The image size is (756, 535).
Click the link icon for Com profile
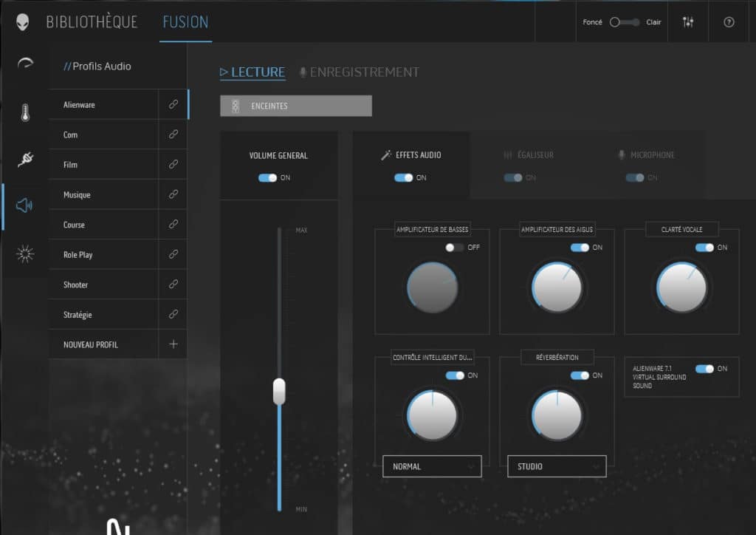coord(173,134)
